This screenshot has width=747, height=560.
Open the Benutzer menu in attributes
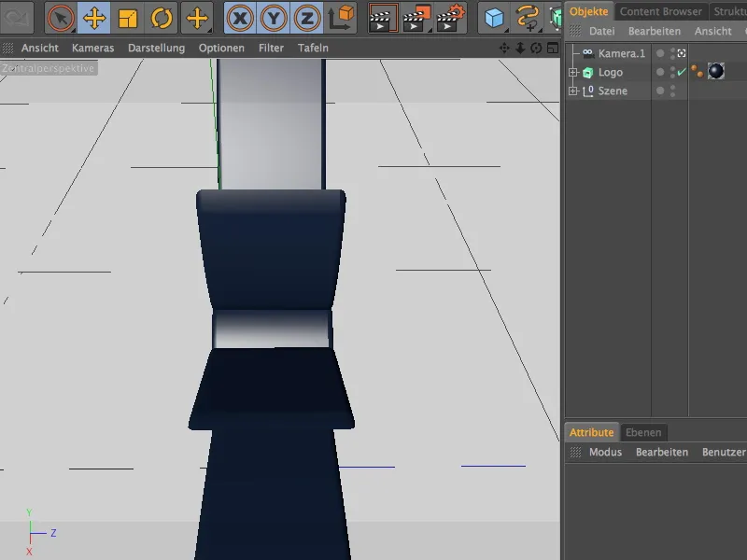point(724,453)
